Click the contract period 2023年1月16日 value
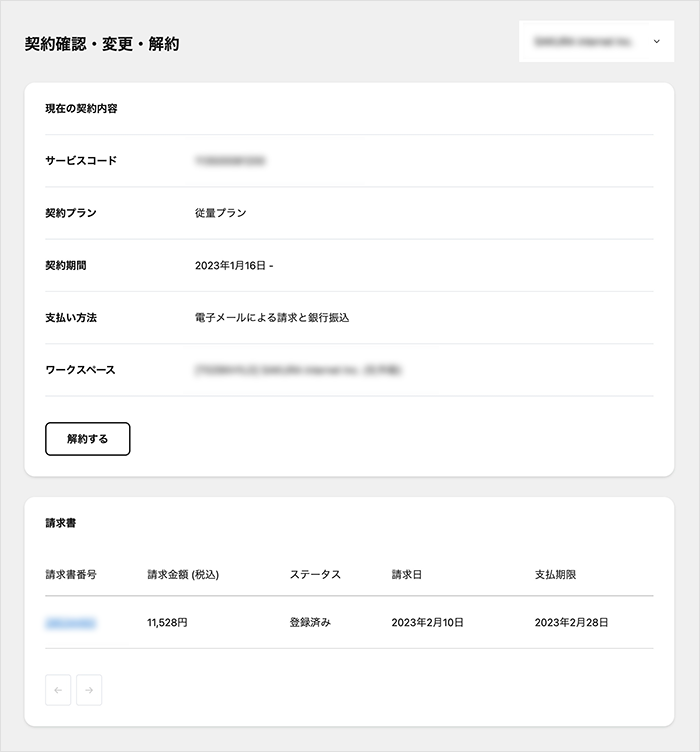 pos(234,266)
